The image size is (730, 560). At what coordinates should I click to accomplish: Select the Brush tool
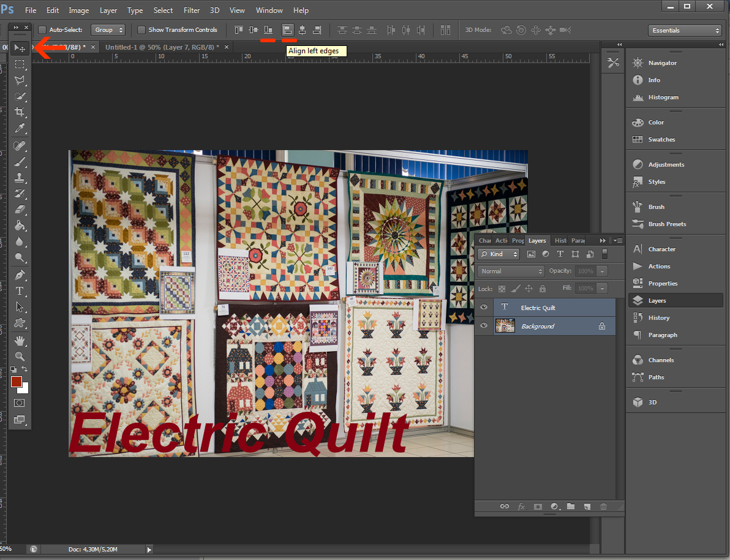click(x=20, y=162)
